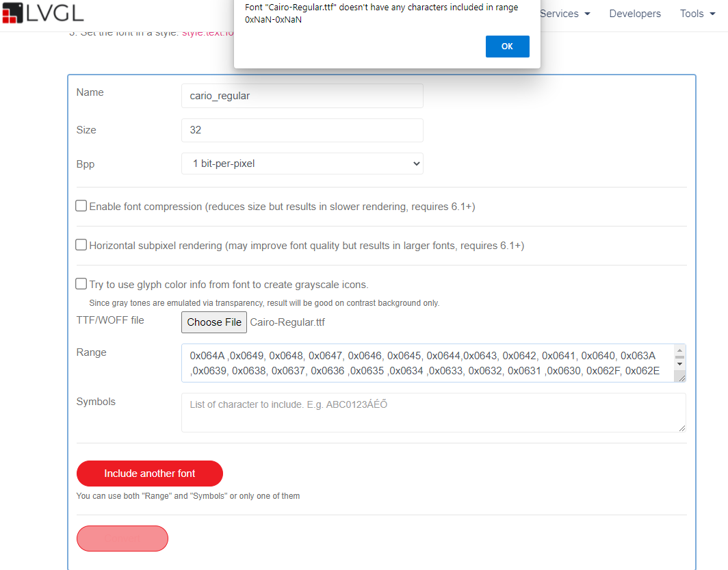This screenshot has height=570, width=728.
Task: Click Tools dropdown caret
Action: point(712,14)
